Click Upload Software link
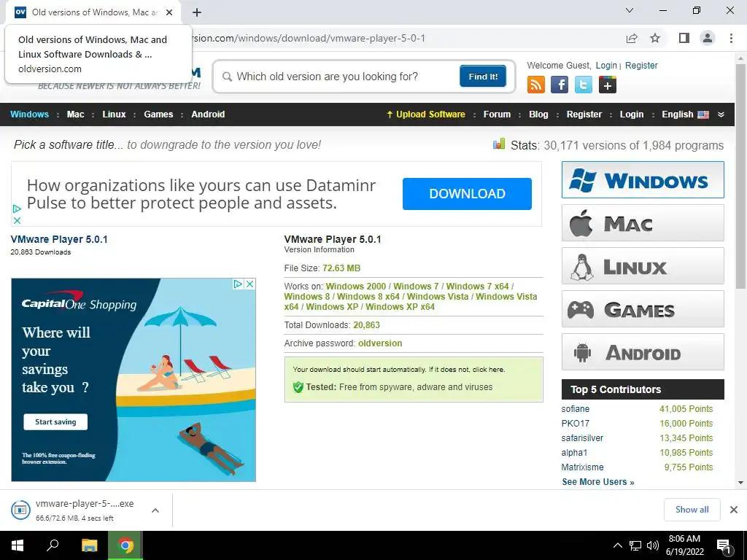This screenshot has height=560, width=747. pyautogui.click(x=425, y=114)
